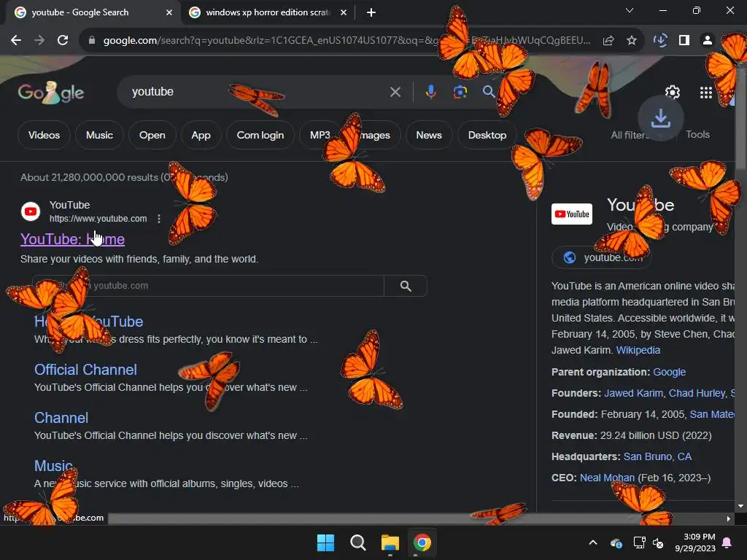
Task: Click the YouTube favicon in result
Action: click(x=31, y=211)
